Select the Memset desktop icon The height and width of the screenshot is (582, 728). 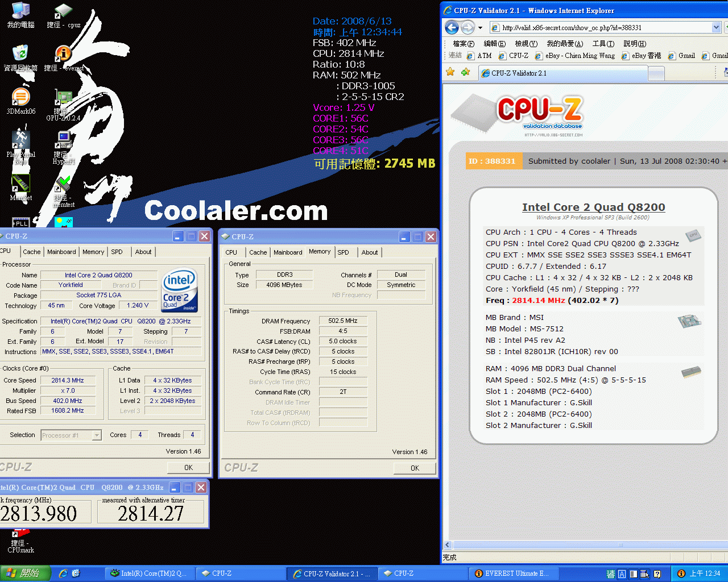[20, 188]
